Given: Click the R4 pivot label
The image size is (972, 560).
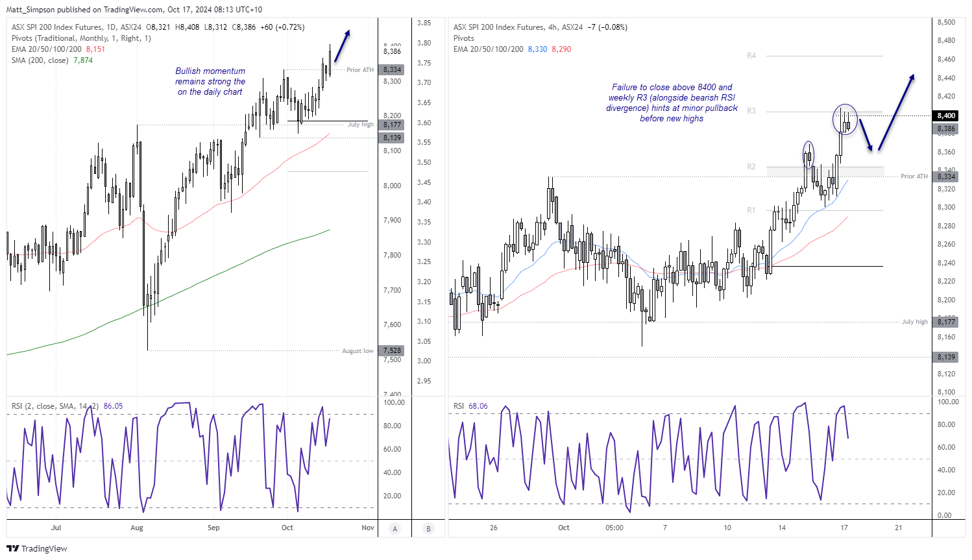Looking at the screenshot, I should click(751, 56).
